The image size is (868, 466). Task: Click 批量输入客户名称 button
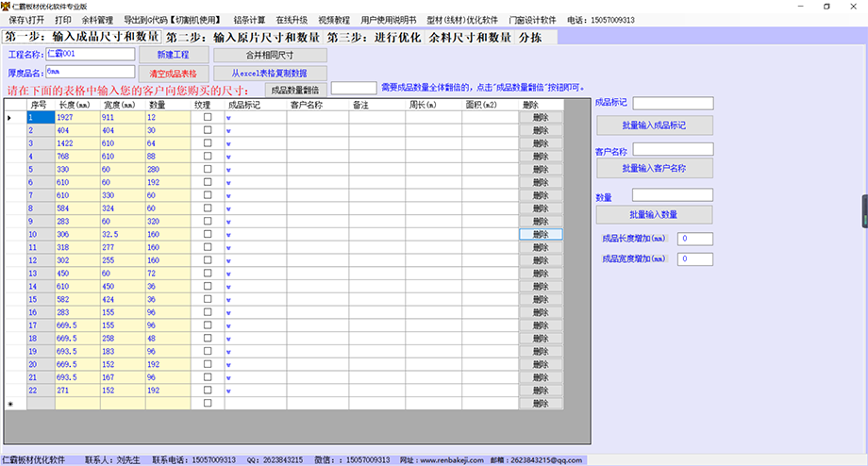(x=655, y=168)
